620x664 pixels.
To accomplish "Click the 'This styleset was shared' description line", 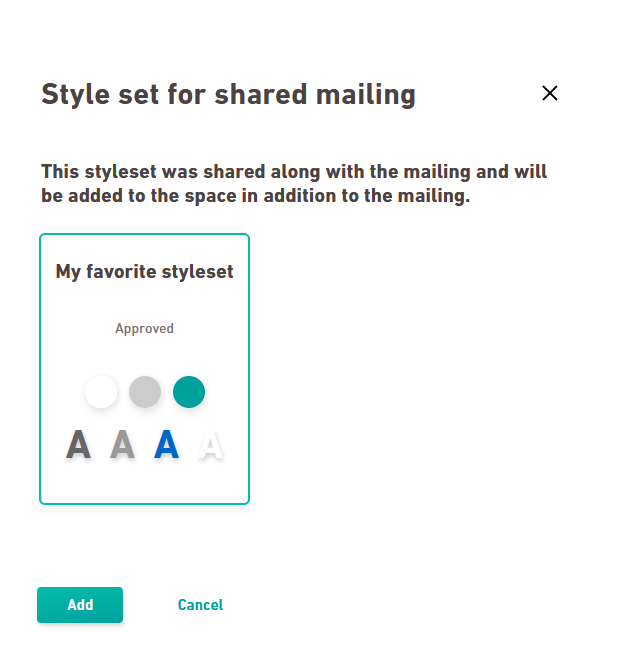I will click(294, 172).
